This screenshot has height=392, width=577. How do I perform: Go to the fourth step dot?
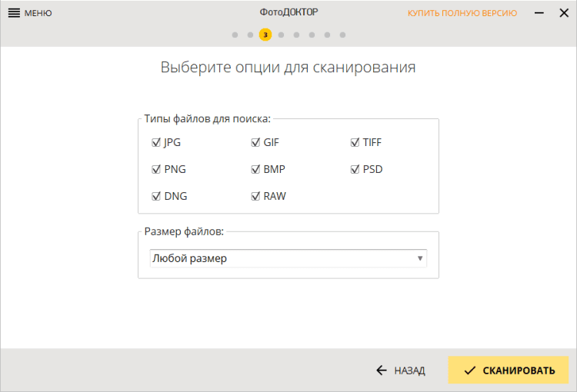click(x=281, y=35)
